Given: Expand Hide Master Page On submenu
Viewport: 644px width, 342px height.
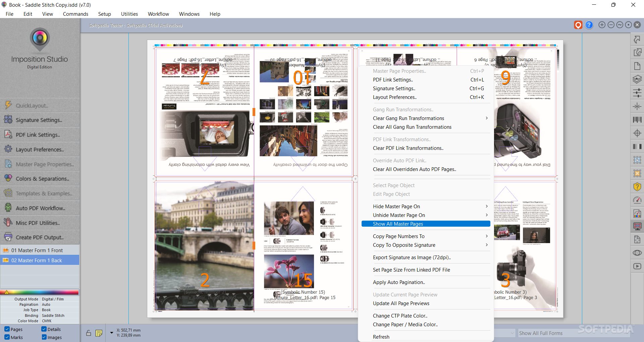Looking at the screenshot, I should coord(426,207).
